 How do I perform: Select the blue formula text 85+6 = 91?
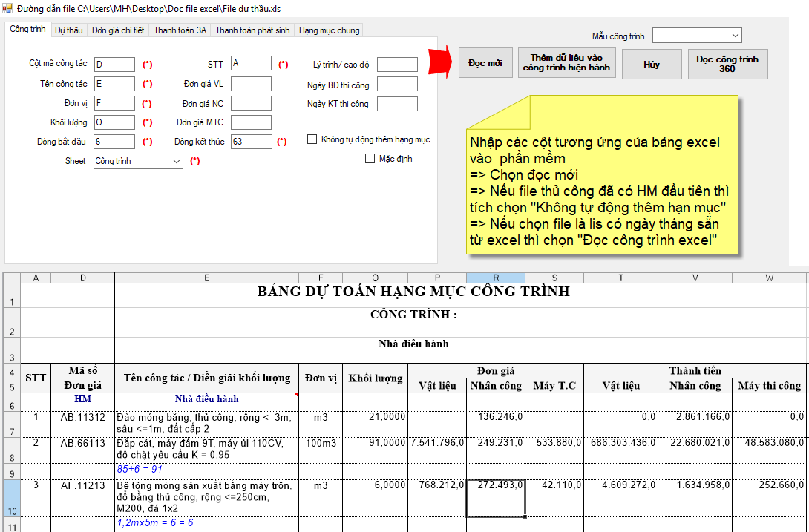140,470
